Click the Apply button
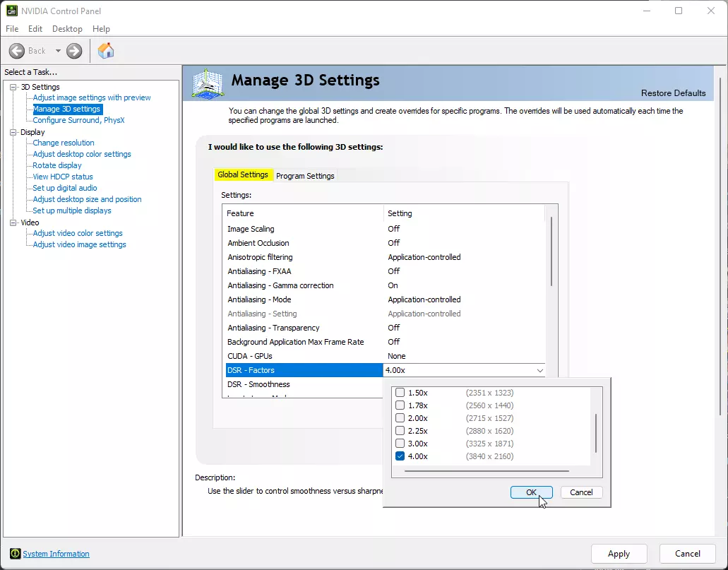The height and width of the screenshot is (570, 728). [x=619, y=554]
